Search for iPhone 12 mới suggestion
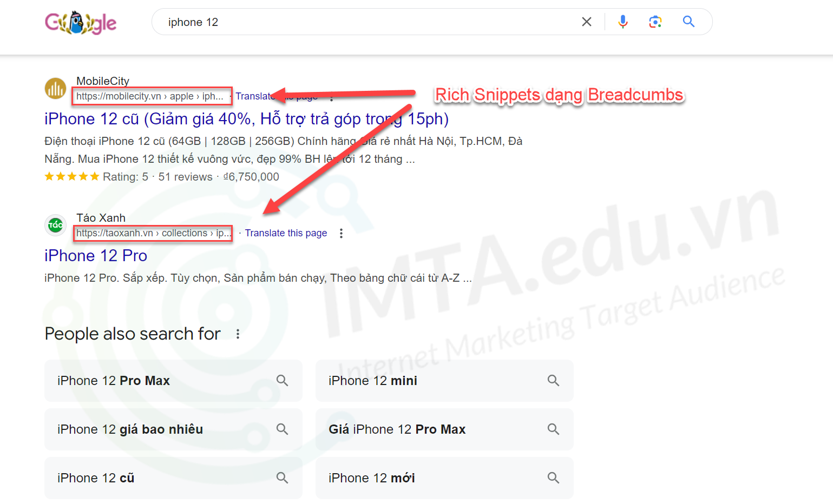The width and height of the screenshot is (833, 504). point(444,478)
